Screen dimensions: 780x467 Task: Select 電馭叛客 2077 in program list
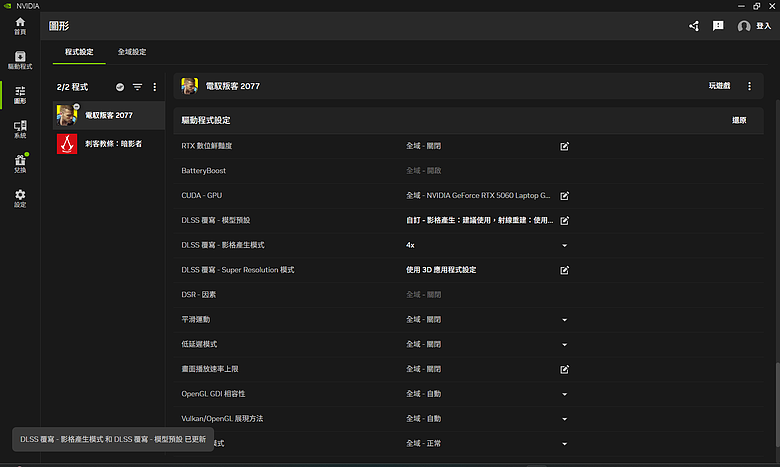point(109,115)
